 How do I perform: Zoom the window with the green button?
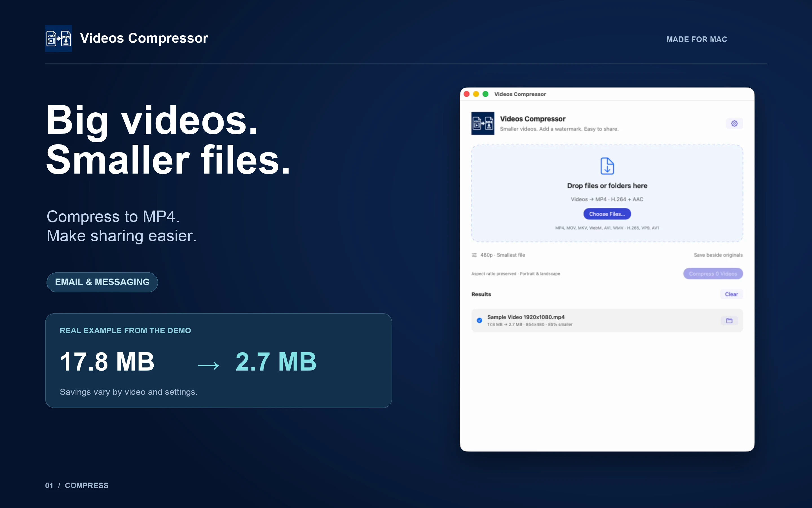[x=485, y=94]
